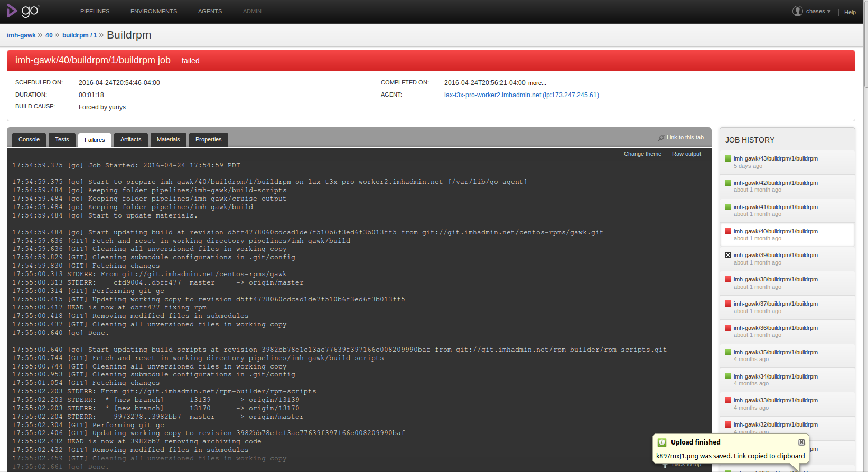Image resolution: width=868 pixels, height=472 pixels.
Task: Open imh-gawk/35 build in job history
Action: 775,352
